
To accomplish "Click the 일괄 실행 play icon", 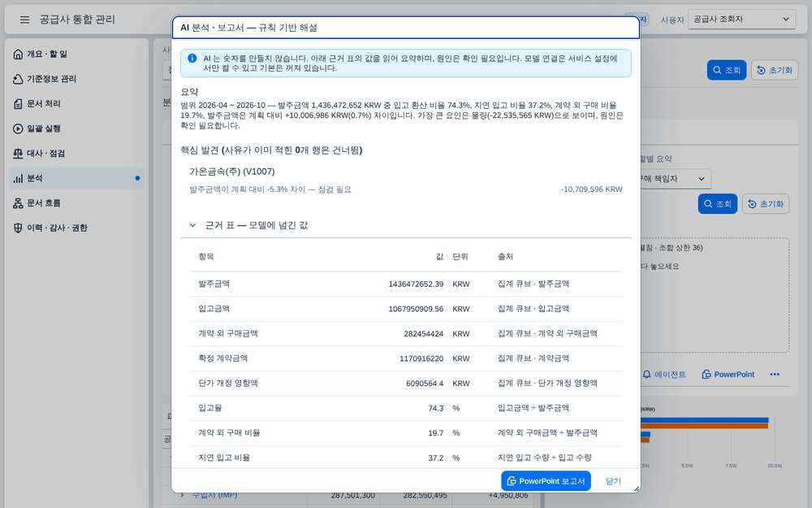I will pos(18,128).
